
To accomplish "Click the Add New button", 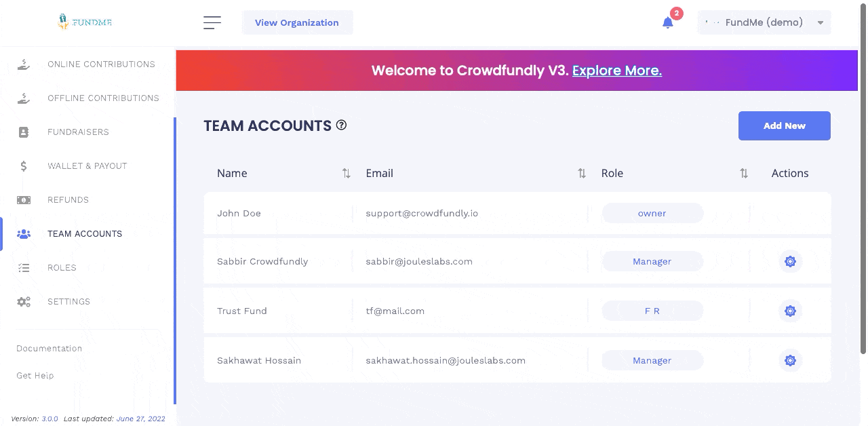I will pos(785,125).
